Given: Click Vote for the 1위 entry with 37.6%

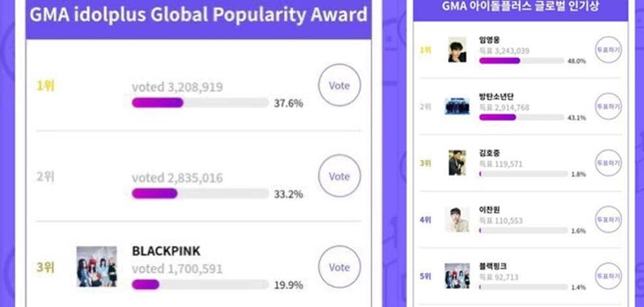Looking at the screenshot, I should tap(339, 85).
